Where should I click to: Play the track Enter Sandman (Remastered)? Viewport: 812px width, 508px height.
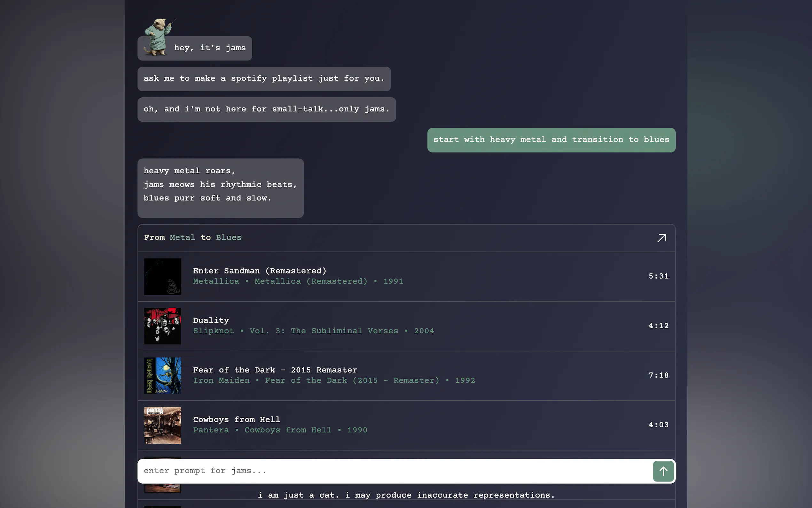(x=260, y=271)
